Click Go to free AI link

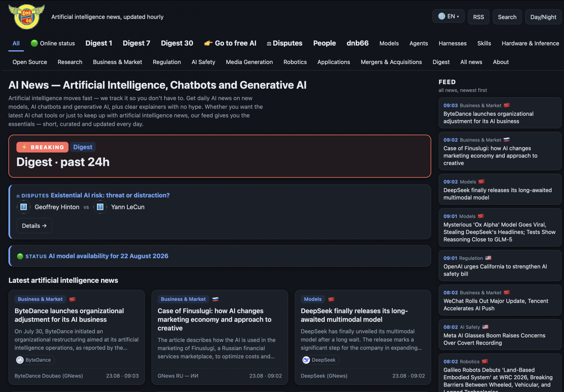tap(230, 43)
